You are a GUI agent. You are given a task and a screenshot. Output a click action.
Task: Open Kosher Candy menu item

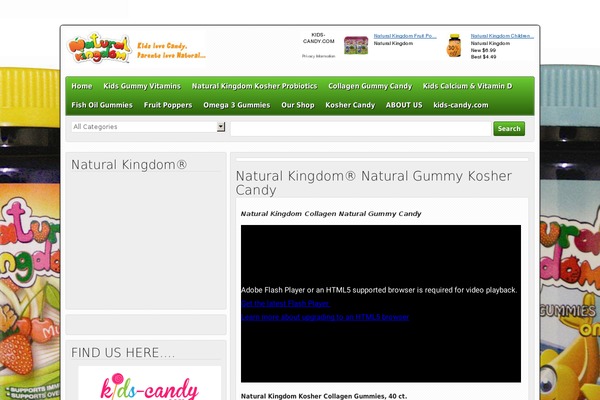click(350, 105)
